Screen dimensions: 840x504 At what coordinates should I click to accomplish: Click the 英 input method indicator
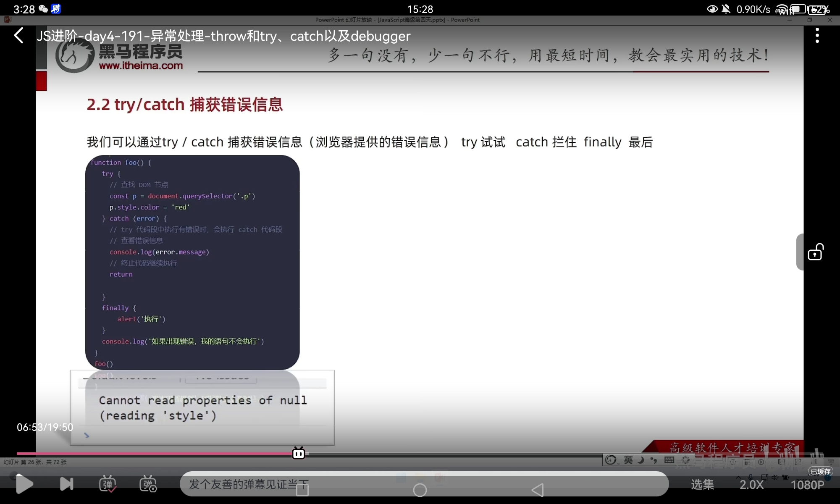tap(628, 460)
